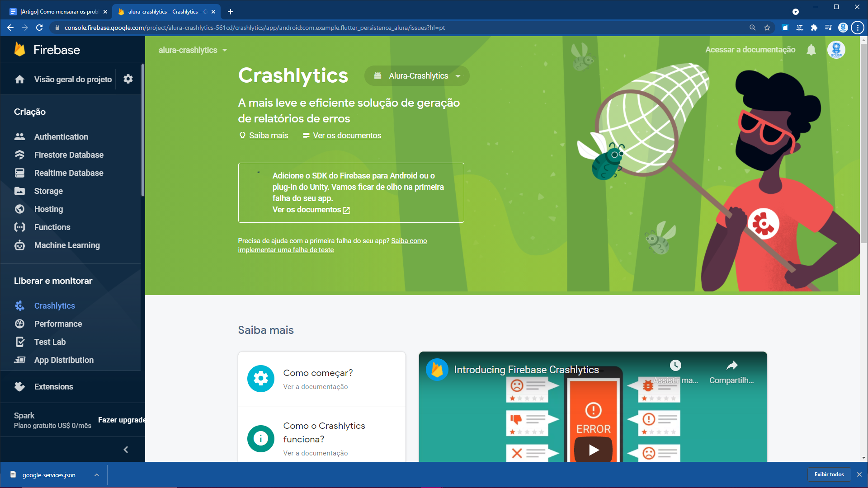The width and height of the screenshot is (868, 488).
Task: Go back with browser back arrow
Action: [x=10, y=28]
